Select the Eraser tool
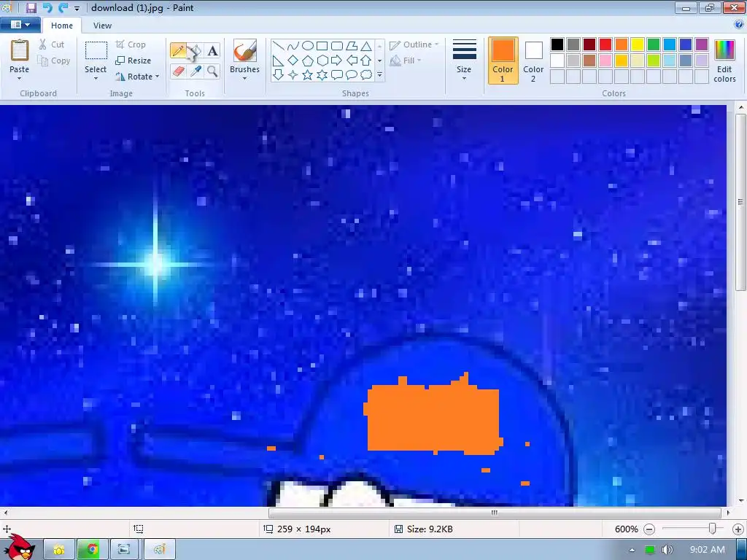The image size is (747, 560). [178, 71]
